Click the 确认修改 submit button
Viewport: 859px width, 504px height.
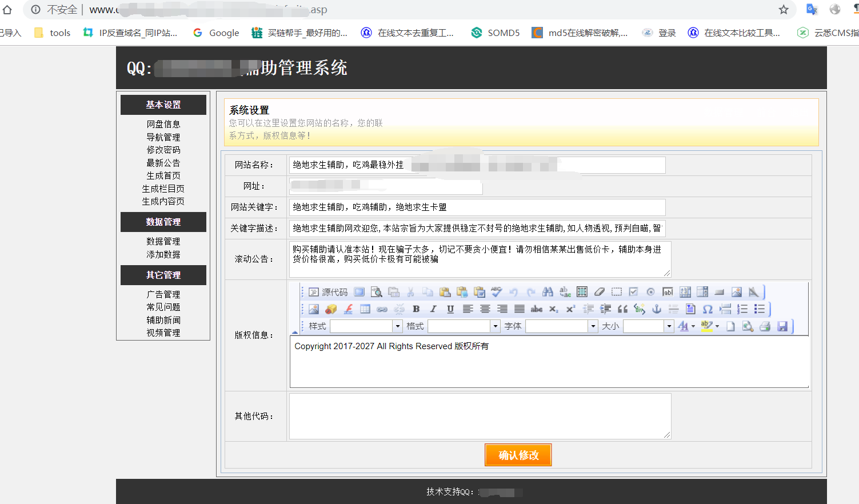point(518,455)
